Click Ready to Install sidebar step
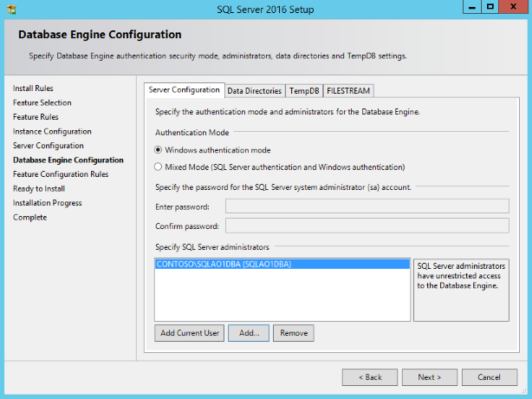The width and height of the screenshot is (532, 399). click(39, 188)
